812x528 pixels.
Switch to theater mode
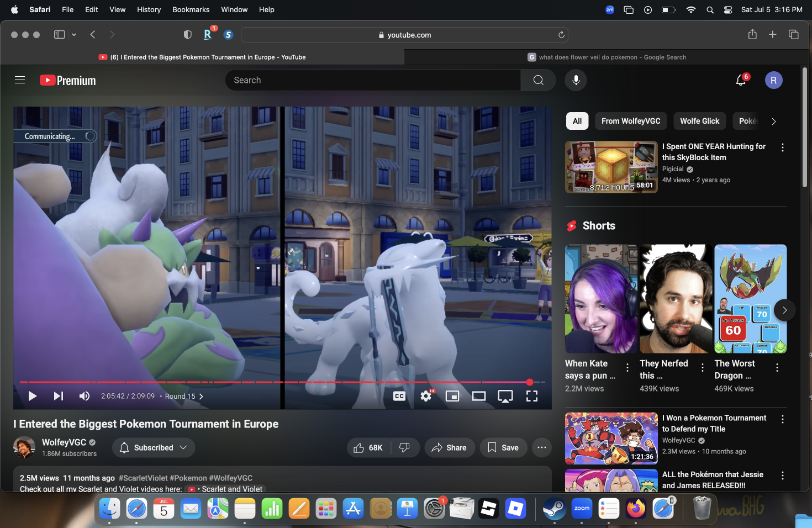click(x=479, y=396)
